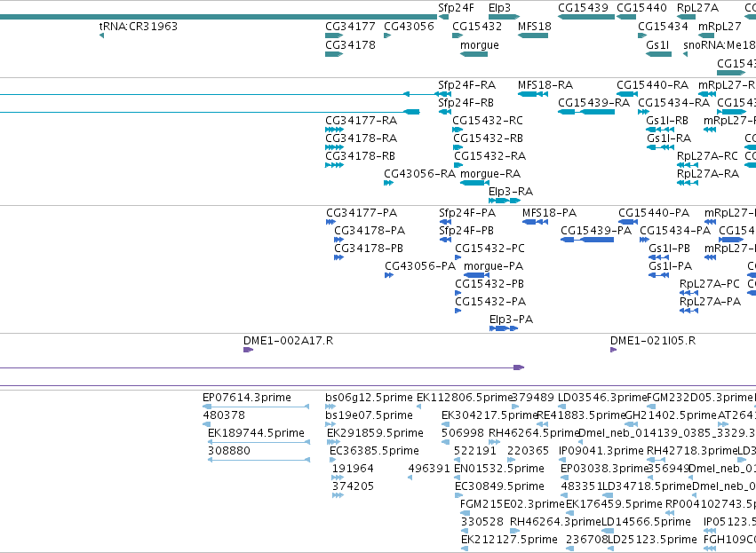Select the Sfp24F-RB transcript label
Screen dimensions: 756x553
[x=466, y=103]
